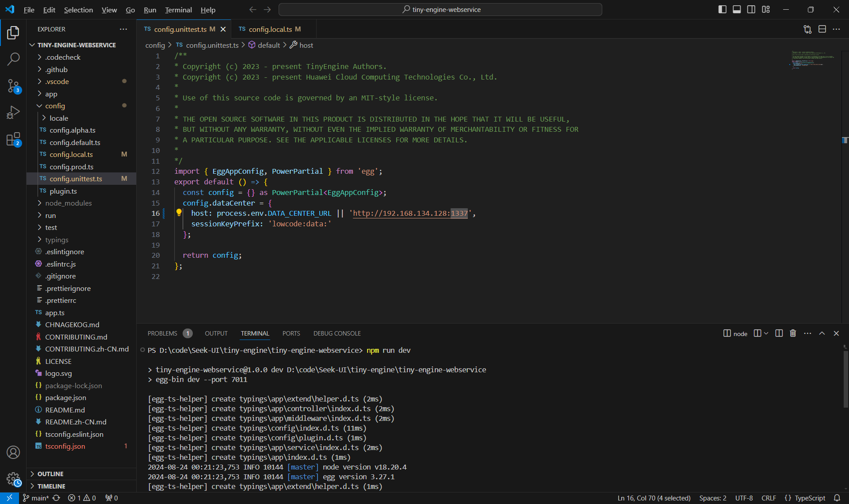Click the lightbulb code action icon
The width and height of the screenshot is (849, 504).
tap(179, 213)
